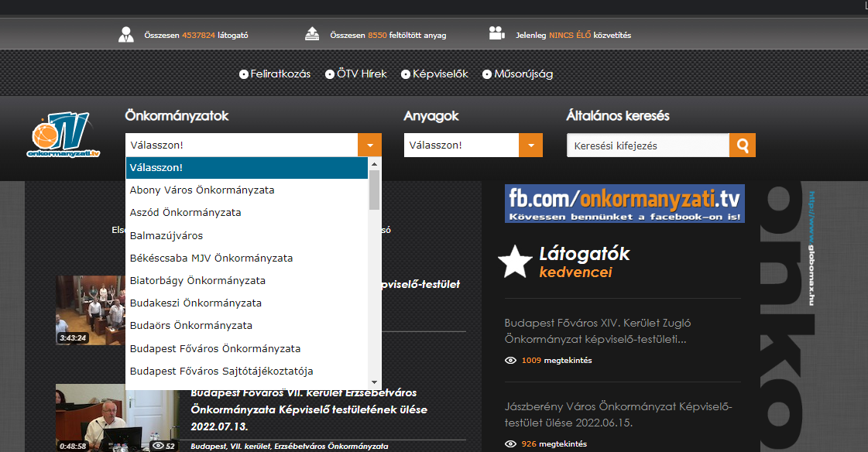868x452 pixels.
Task: Open Erzsébetváros Képviselő testületének ülése 2022.07.13. link
Action: 309,409
